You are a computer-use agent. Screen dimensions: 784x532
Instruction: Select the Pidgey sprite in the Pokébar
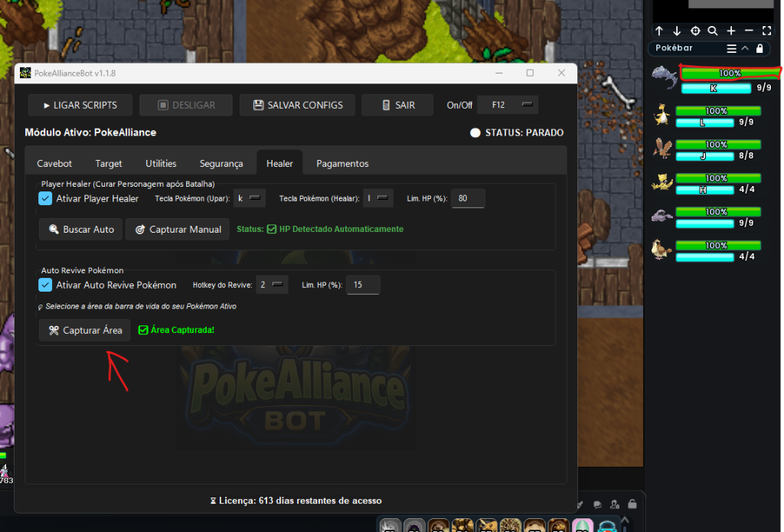662,250
